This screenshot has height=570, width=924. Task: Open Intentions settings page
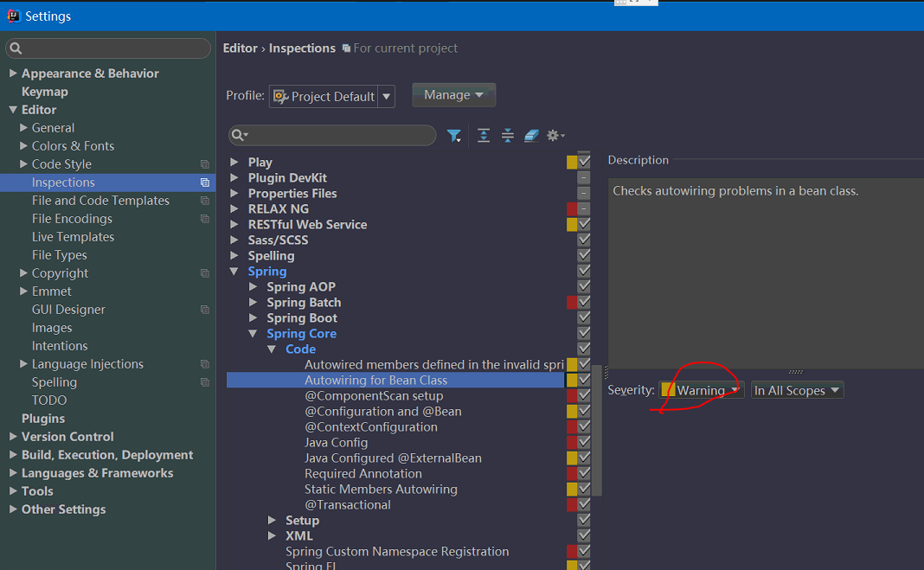60,346
